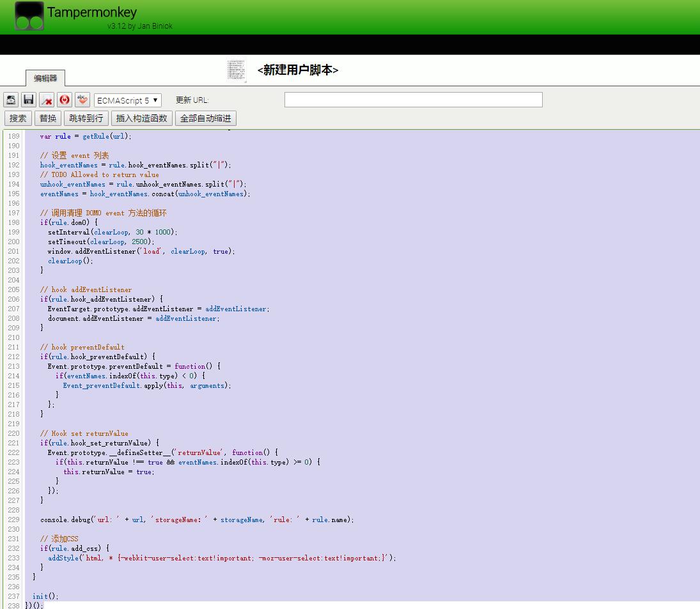Image resolution: width=700 pixels, height=609 pixels.
Task: Click 'if(rule.hook_set_returnValue) {' line
Action: [99, 443]
